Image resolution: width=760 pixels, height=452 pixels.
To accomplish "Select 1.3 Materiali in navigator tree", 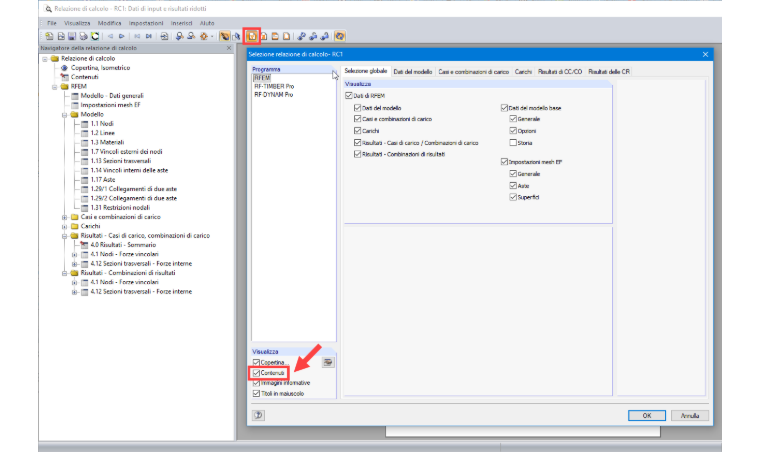I will pyautogui.click(x=107, y=142).
